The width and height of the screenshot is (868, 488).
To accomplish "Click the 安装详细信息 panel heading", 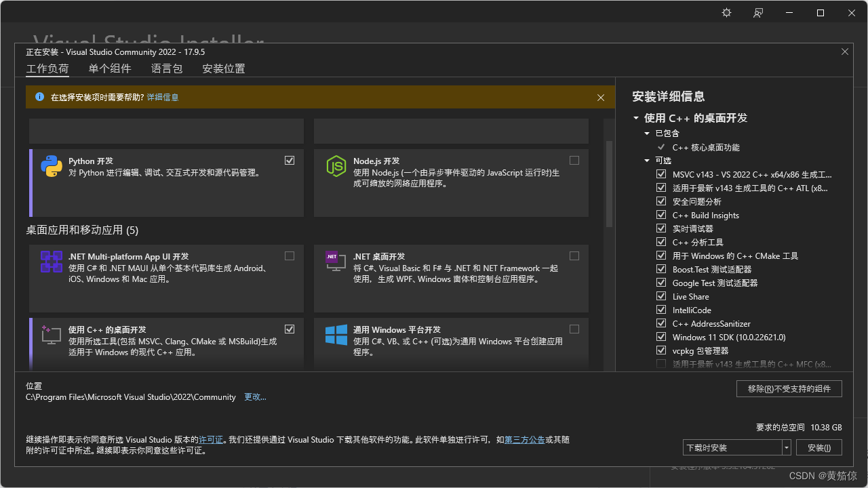I will pyautogui.click(x=669, y=96).
